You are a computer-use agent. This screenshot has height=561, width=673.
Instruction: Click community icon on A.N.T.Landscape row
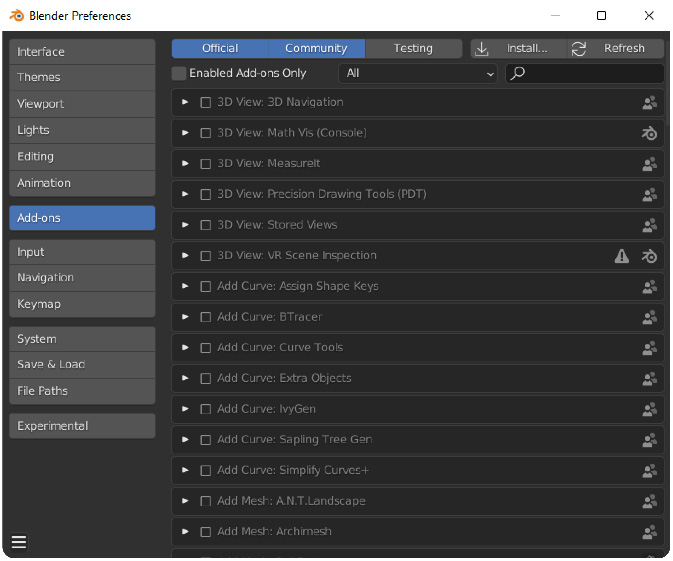point(649,501)
